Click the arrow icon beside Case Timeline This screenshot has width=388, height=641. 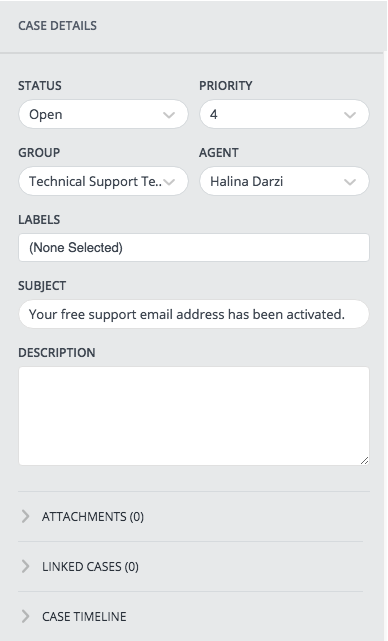pyautogui.click(x=25, y=616)
